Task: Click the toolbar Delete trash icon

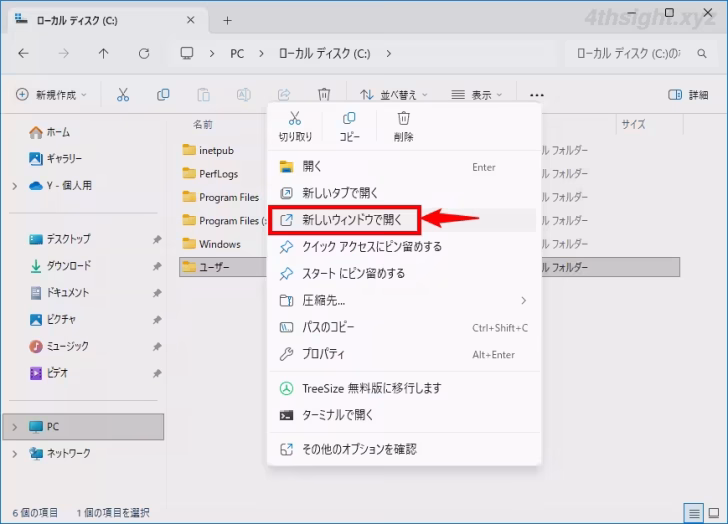Action: tap(324, 95)
